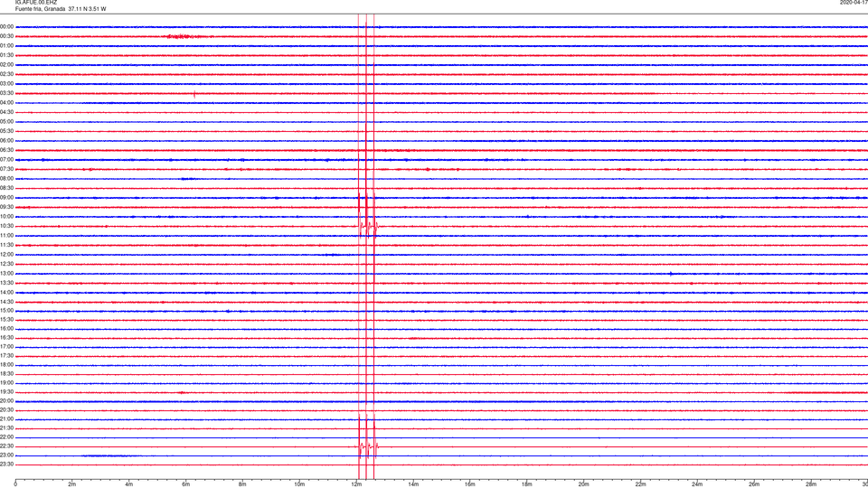Click the spike event on the 10:30 trace
Screen dimensions: 868x488
368,226
